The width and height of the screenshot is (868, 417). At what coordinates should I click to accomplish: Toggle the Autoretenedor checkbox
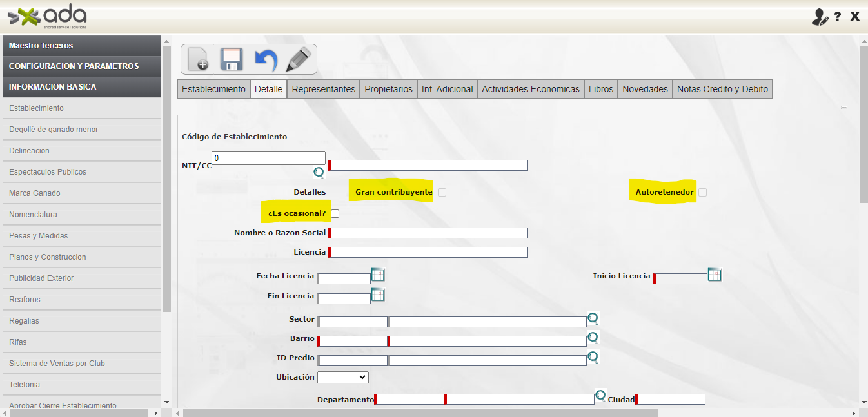[702, 192]
